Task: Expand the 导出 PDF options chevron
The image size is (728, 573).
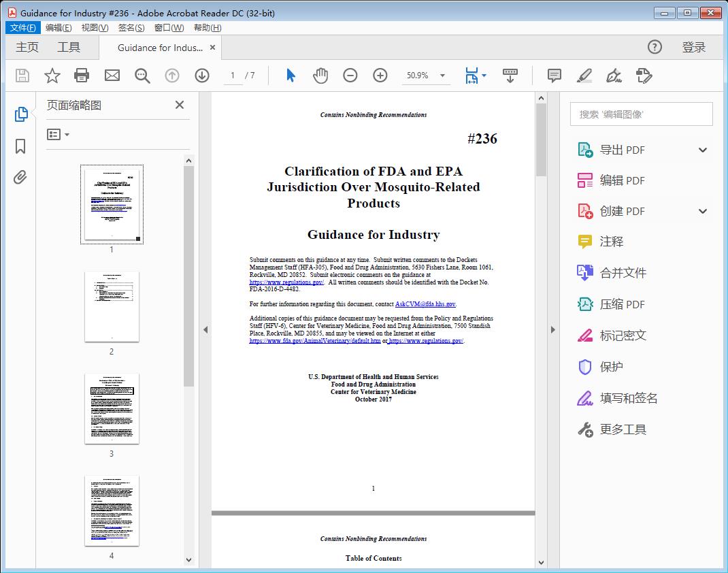Action: tap(702, 149)
